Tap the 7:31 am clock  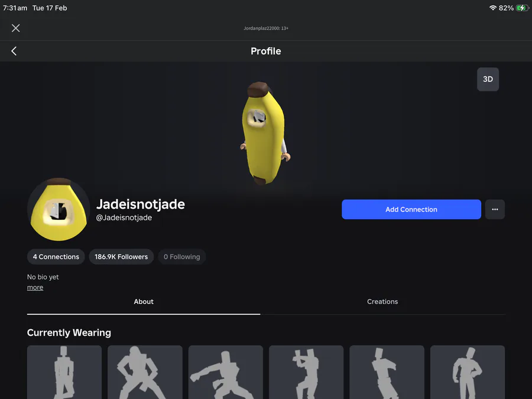15,8
